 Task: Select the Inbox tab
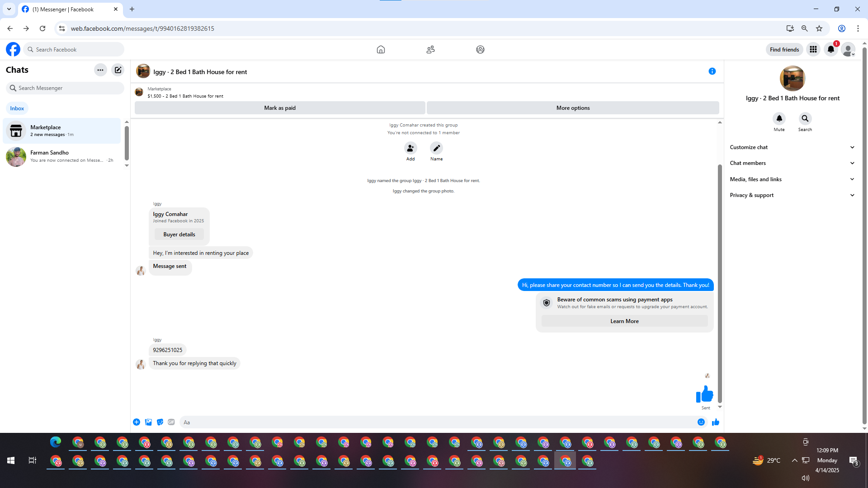pos(17,108)
